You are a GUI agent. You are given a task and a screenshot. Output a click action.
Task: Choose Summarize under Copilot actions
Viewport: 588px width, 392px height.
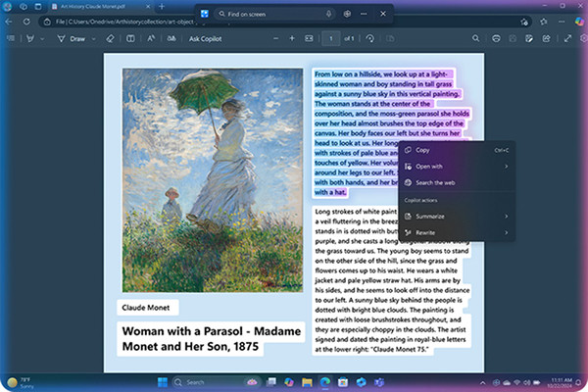click(457, 216)
